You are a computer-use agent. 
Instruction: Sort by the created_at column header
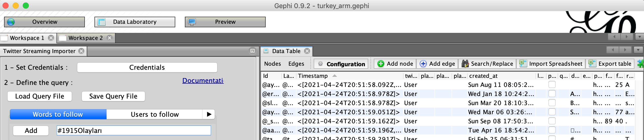click(x=502, y=76)
